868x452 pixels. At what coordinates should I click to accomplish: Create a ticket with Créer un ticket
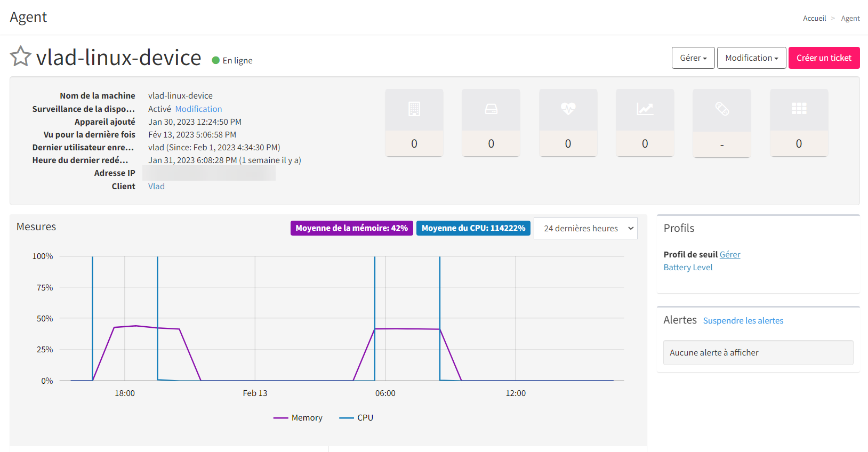coord(824,58)
